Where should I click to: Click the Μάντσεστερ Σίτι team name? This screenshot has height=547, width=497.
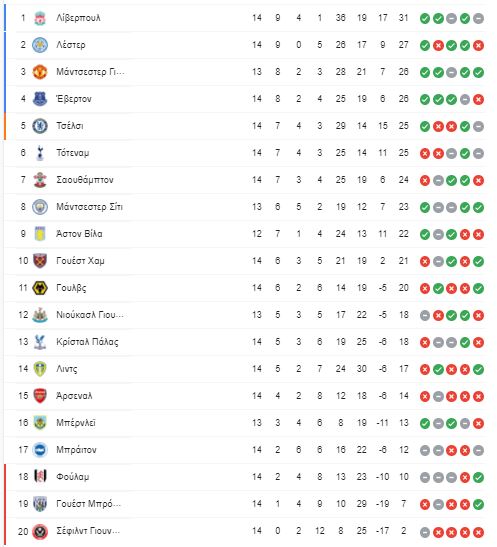coord(90,207)
